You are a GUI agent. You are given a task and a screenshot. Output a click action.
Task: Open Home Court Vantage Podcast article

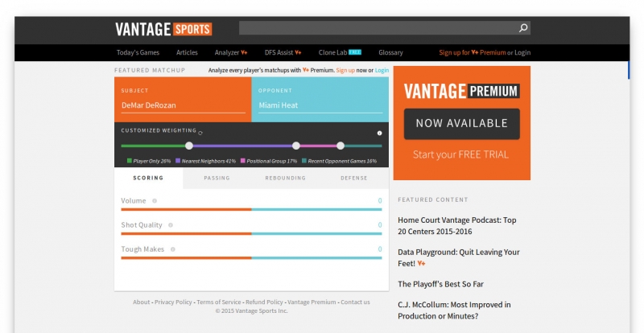(x=456, y=225)
